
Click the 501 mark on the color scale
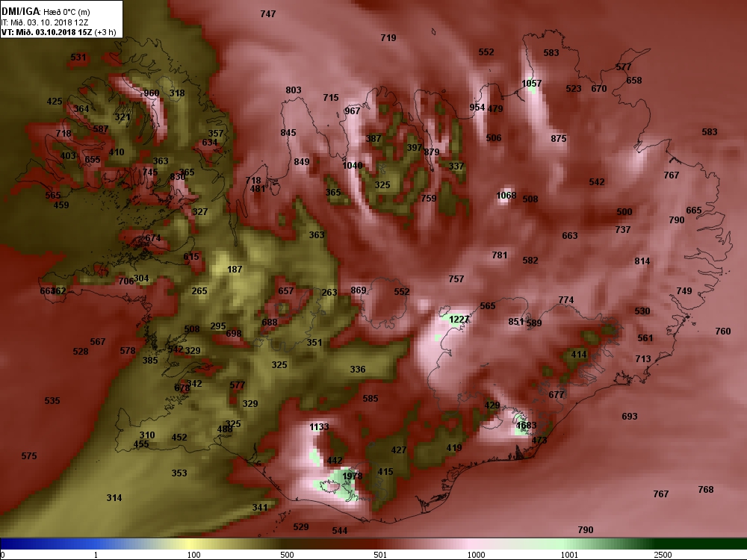click(x=380, y=555)
